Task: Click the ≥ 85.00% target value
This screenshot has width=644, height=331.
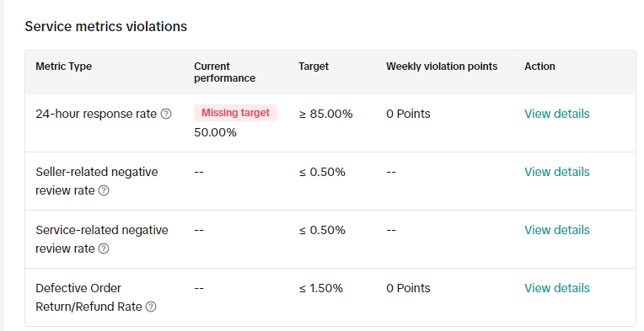Action: pyautogui.click(x=325, y=114)
